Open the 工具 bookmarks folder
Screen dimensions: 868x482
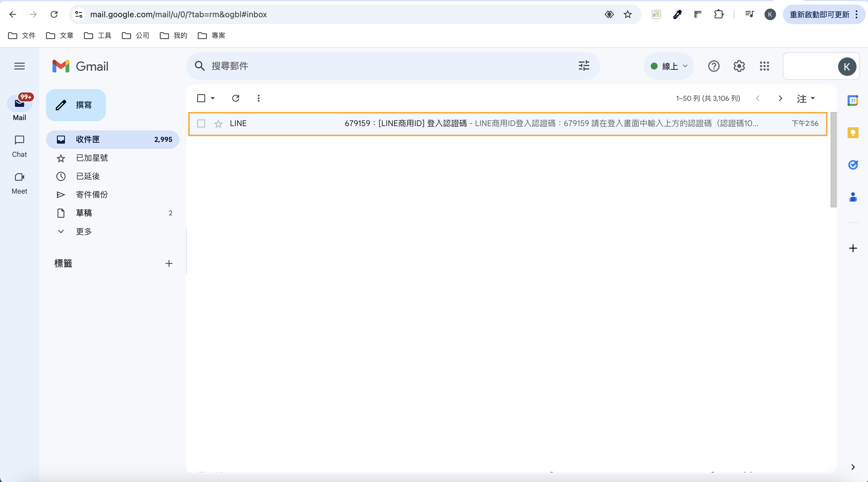98,35
